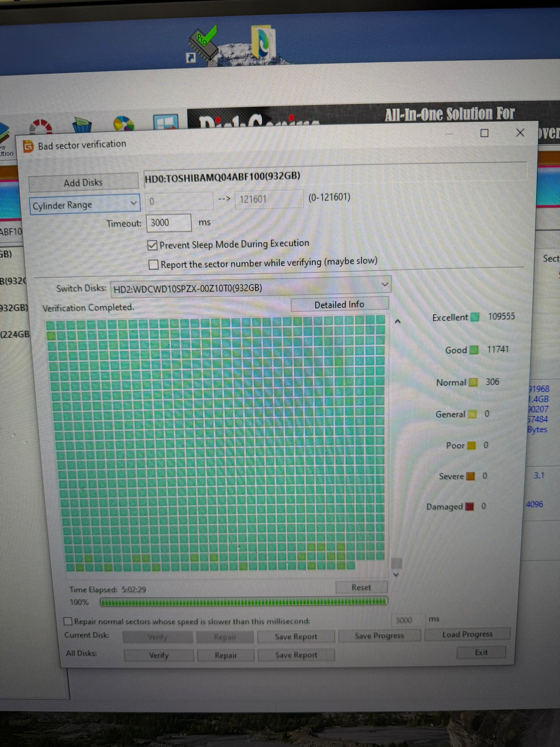Image resolution: width=560 pixels, height=747 pixels.
Task: Click the General color swatch
Action: [472, 414]
